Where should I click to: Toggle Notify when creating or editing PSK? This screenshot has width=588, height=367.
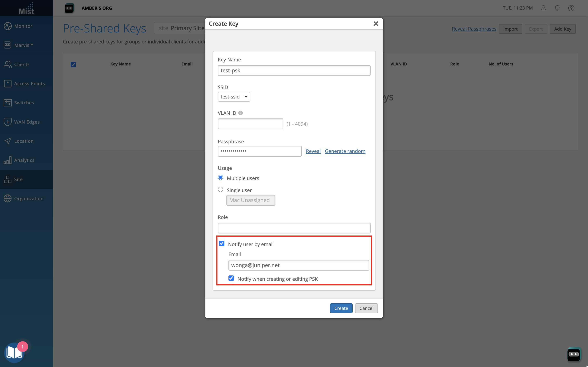[x=231, y=278]
